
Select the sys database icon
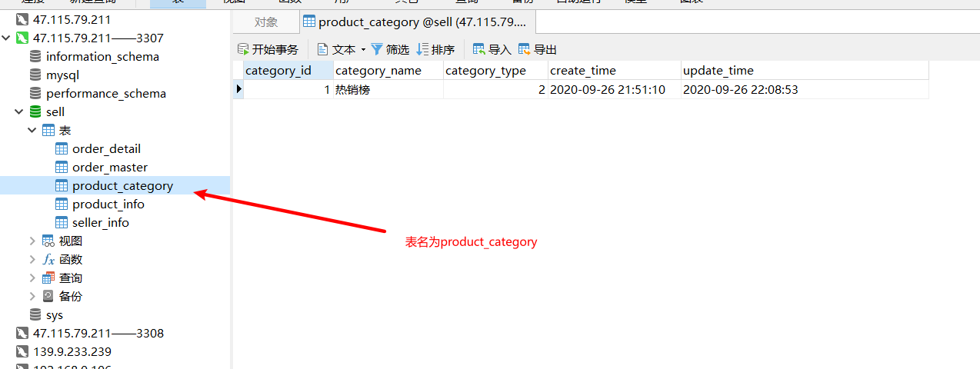click(35, 314)
